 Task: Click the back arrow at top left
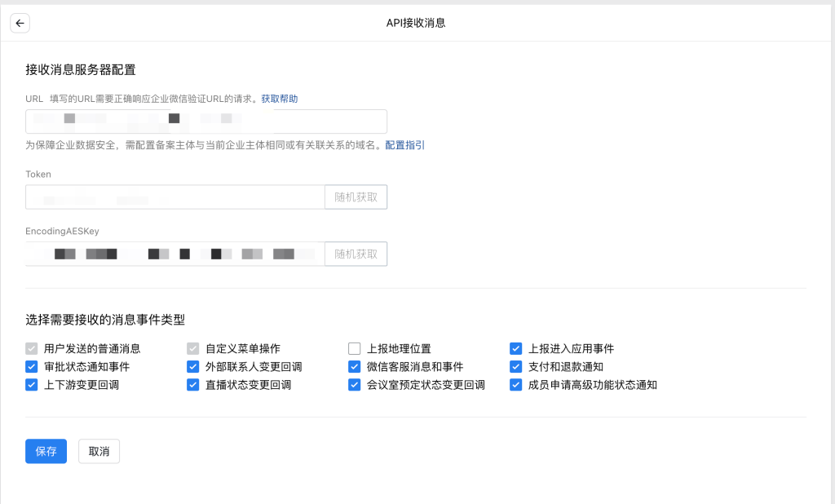(20, 23)
